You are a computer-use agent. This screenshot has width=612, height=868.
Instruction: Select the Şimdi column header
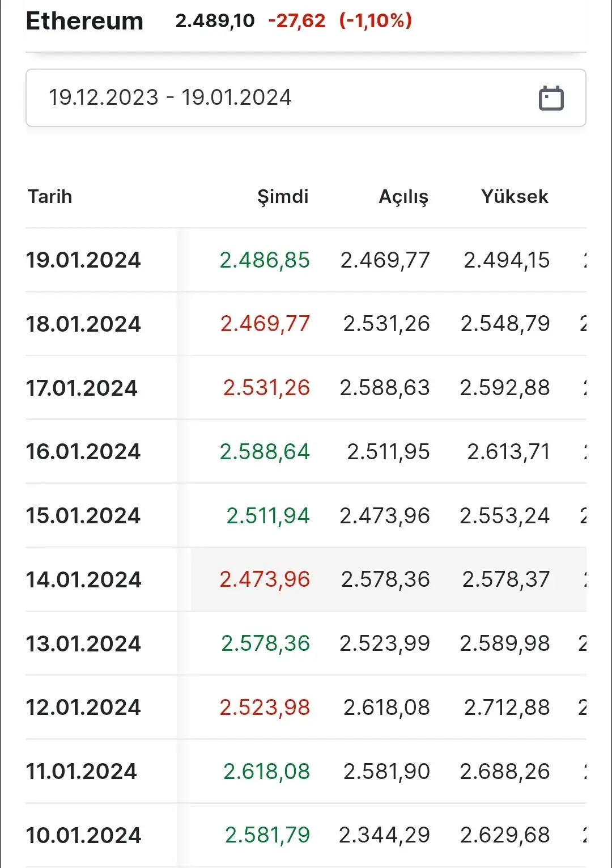click(x=283, y=197)
